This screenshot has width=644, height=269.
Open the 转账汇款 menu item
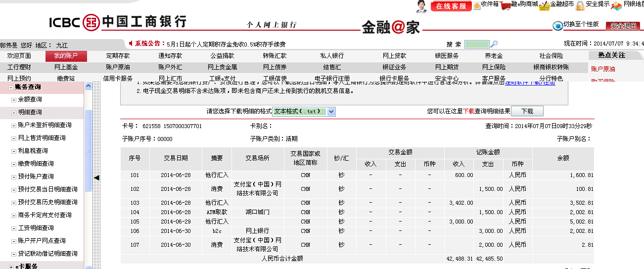tap(275, 56)
